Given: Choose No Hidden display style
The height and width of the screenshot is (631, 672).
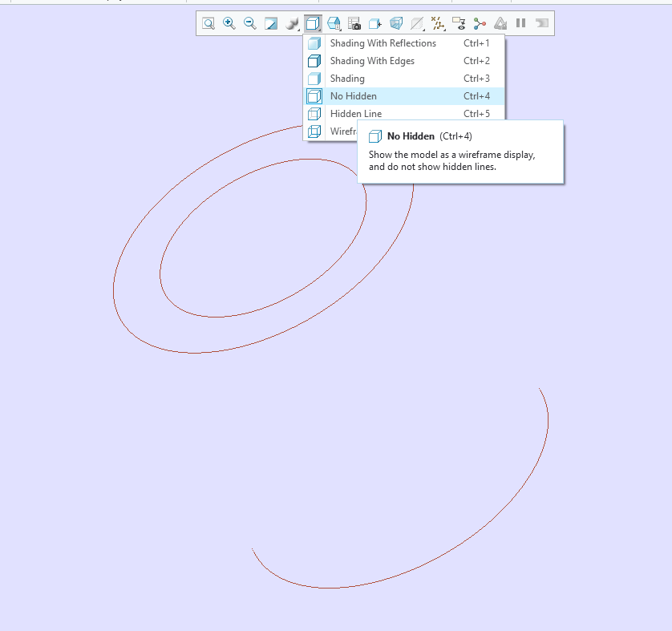Looking at the screenshot, I should point(404,96).
